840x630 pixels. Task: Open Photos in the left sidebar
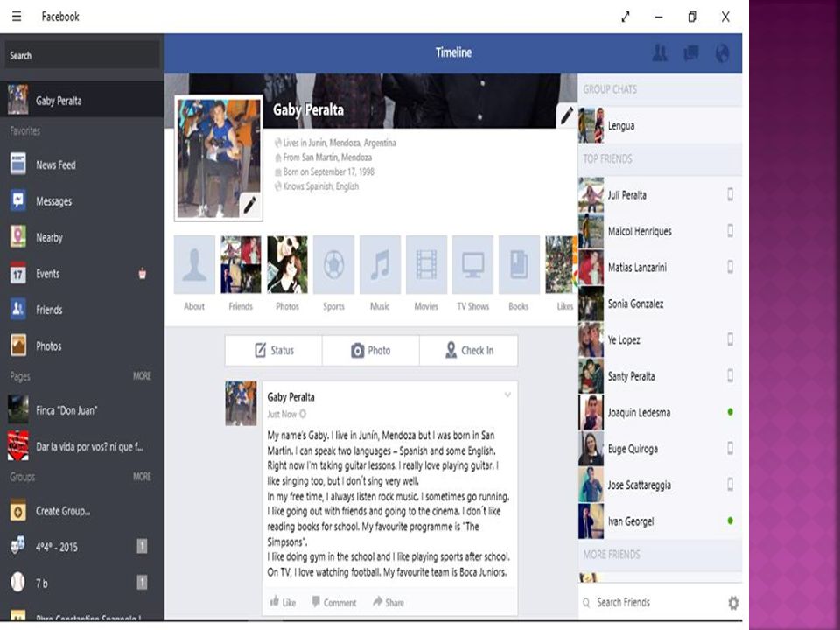tap(82, 346)
